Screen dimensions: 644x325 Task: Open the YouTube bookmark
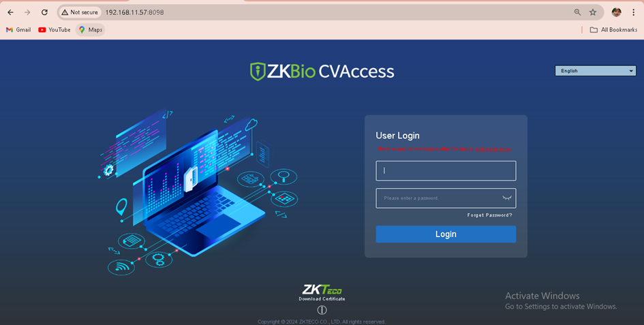point(55,29)
